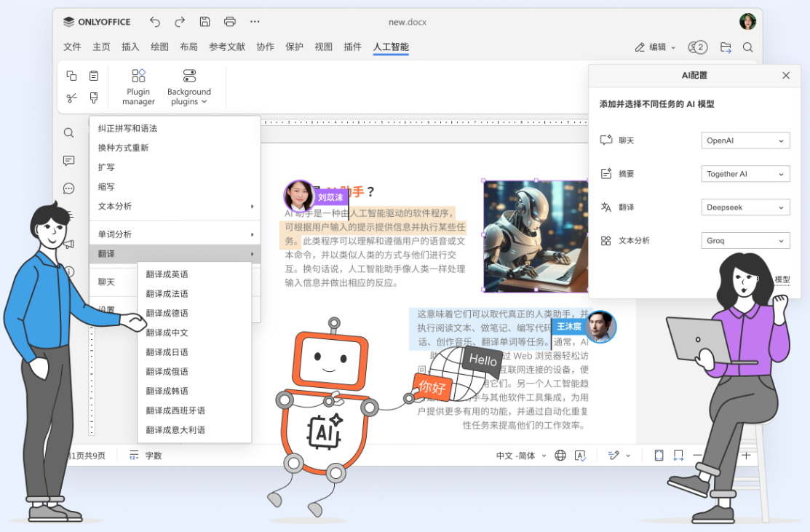Click the Paste clipboard icon

click(x=93, y=76)
